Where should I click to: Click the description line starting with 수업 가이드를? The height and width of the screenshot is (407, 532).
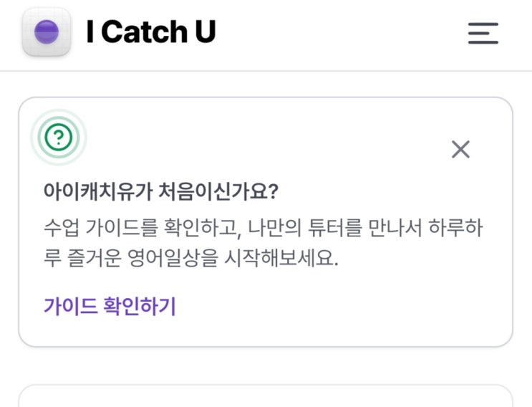point(265,229)
